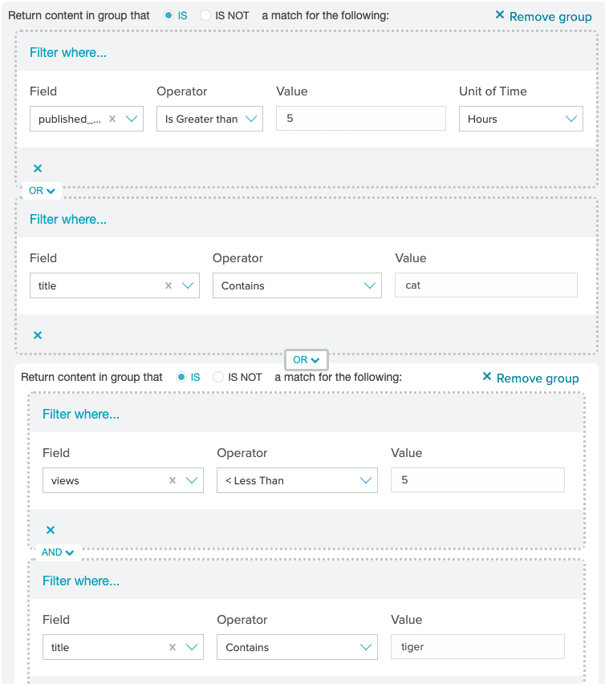Viewport: 605px width, 700px height.
Task: Select the IS radio in the second group
Action: (181, 377)
